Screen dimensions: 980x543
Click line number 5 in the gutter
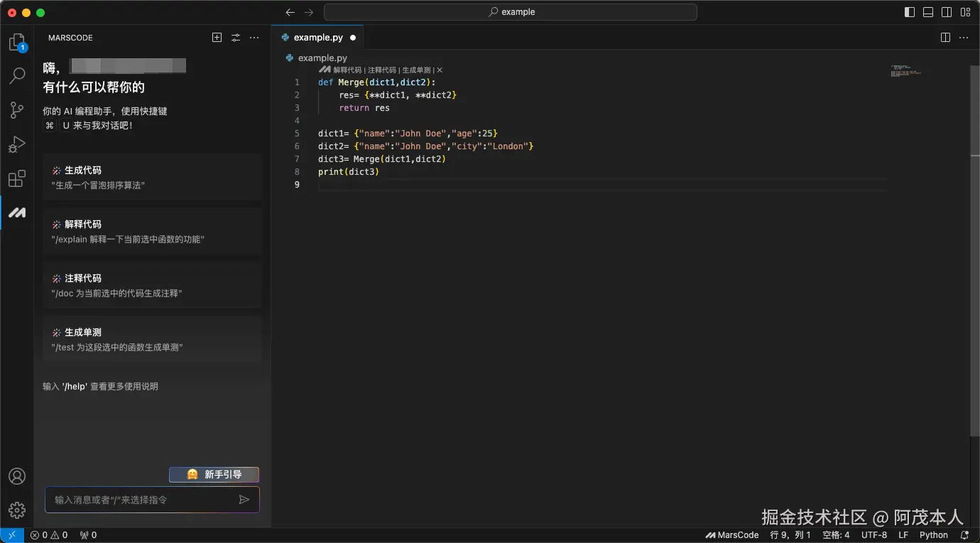[x=297, y=134]
